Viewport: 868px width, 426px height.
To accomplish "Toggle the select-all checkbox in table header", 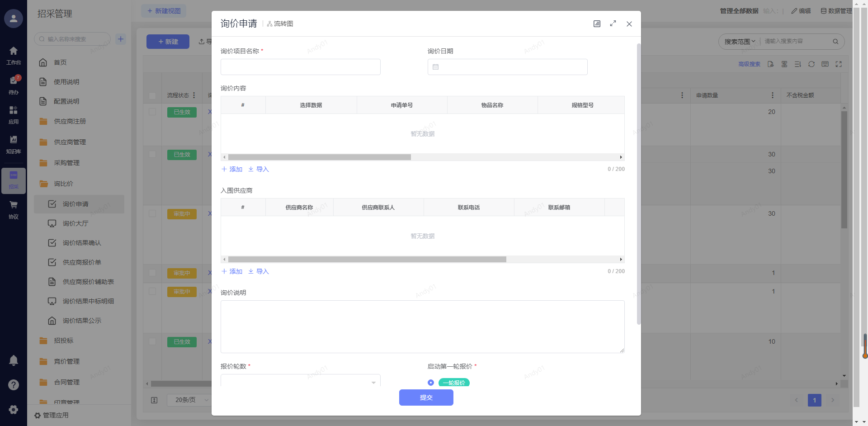I will [152, 95].
